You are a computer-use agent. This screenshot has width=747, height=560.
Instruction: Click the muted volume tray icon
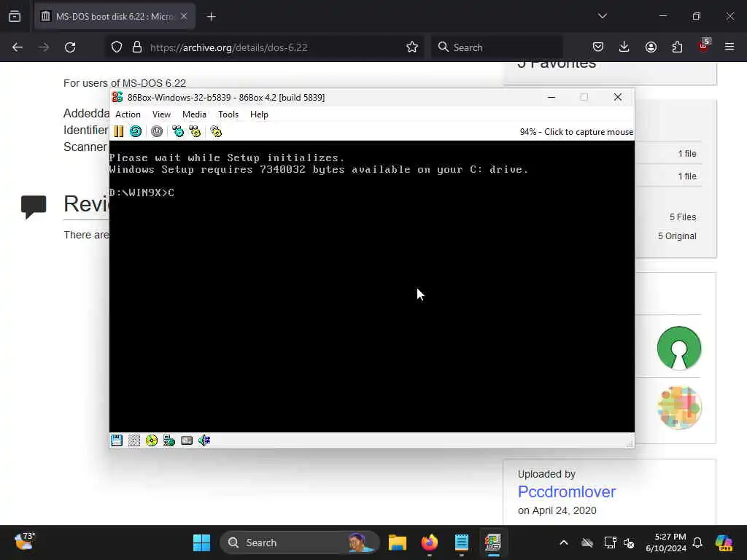point(629,542)
